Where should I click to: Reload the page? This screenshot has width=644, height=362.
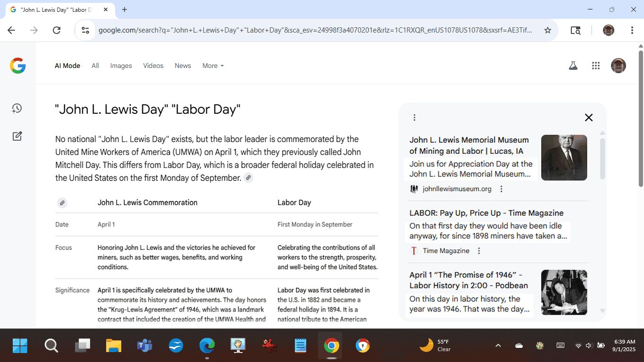[x=57, y=30]
